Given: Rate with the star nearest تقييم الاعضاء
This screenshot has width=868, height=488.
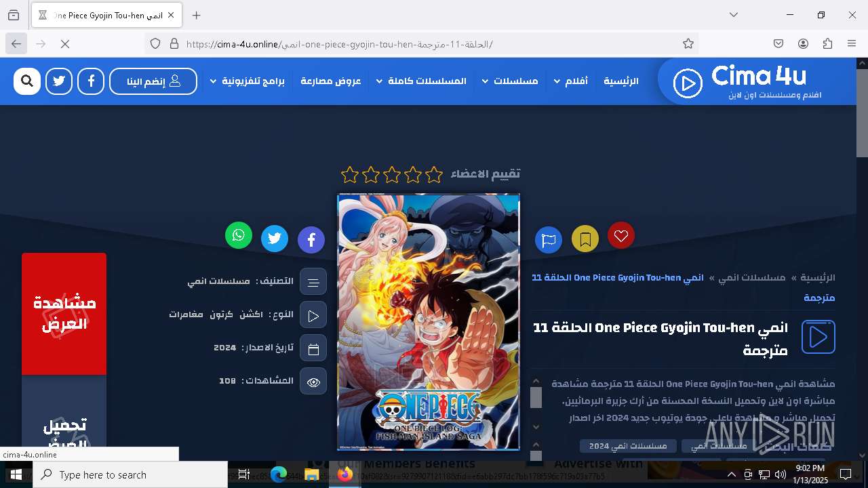Looking at the screenshot, I should point(434,175).
